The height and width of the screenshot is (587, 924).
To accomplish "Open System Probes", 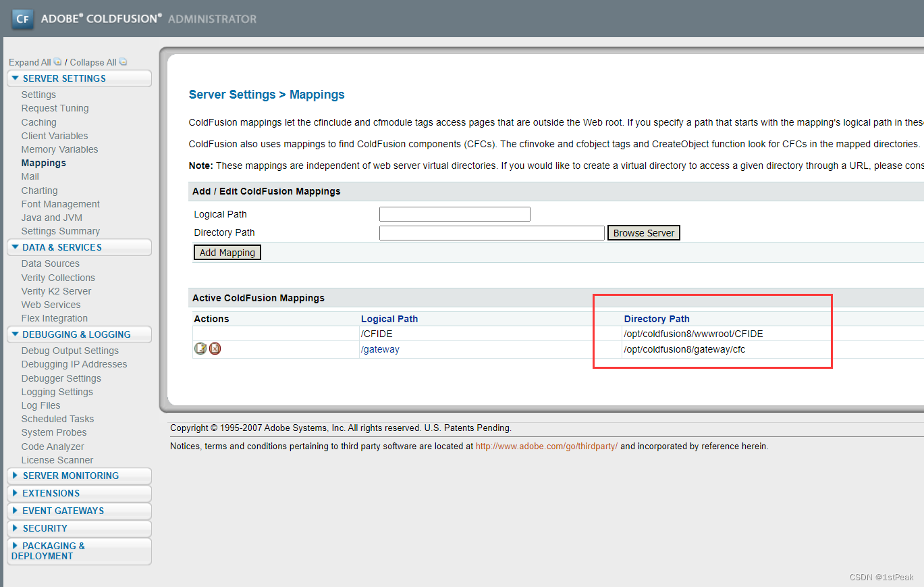I will pos(54,432).
